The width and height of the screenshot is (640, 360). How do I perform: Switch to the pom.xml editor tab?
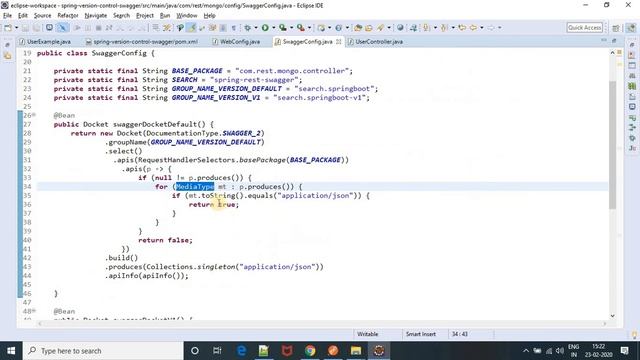click(142, 42)
